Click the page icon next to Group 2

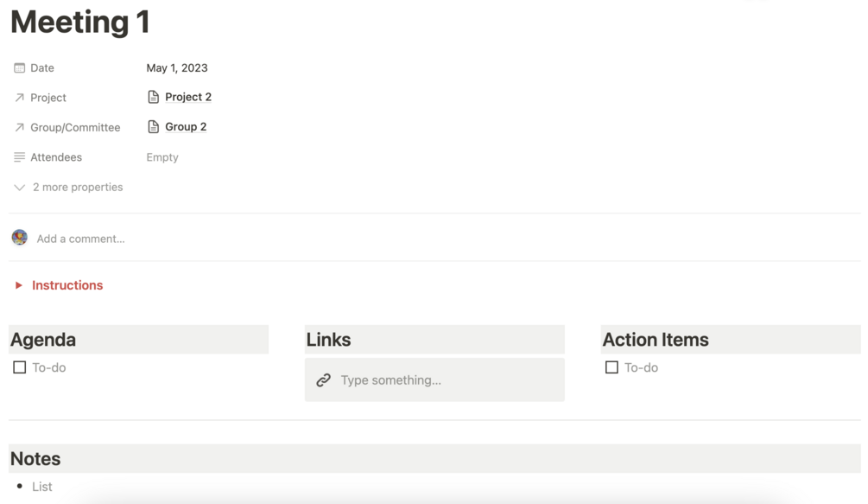point(153,127)
